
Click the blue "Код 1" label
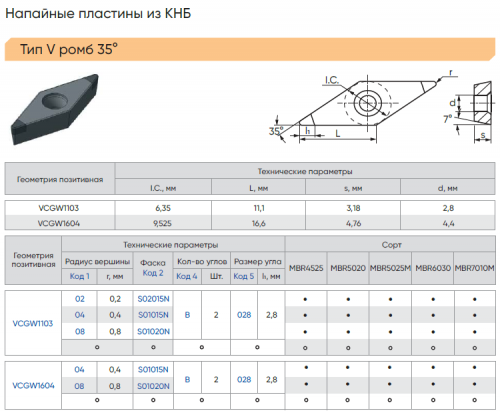79,276
